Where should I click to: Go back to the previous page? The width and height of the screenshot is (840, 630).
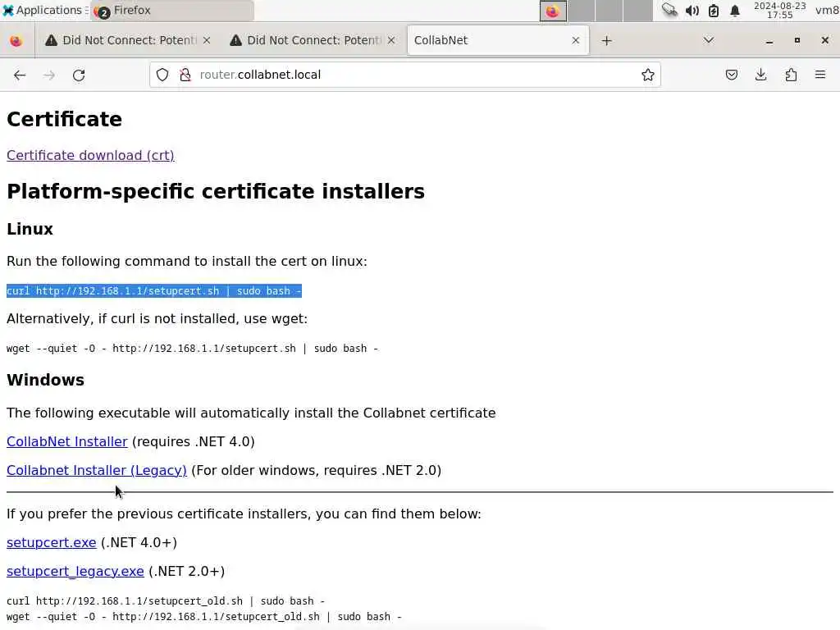[x=20, y=75]
